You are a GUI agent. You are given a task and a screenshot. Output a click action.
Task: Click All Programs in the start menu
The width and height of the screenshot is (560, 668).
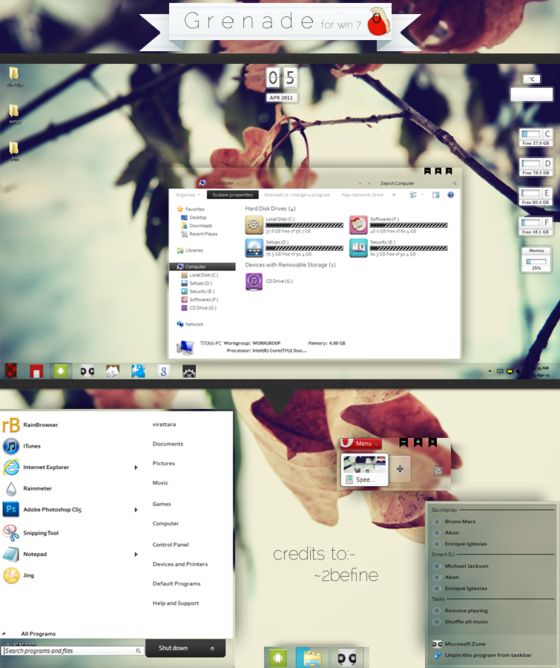tap(38, 634)
